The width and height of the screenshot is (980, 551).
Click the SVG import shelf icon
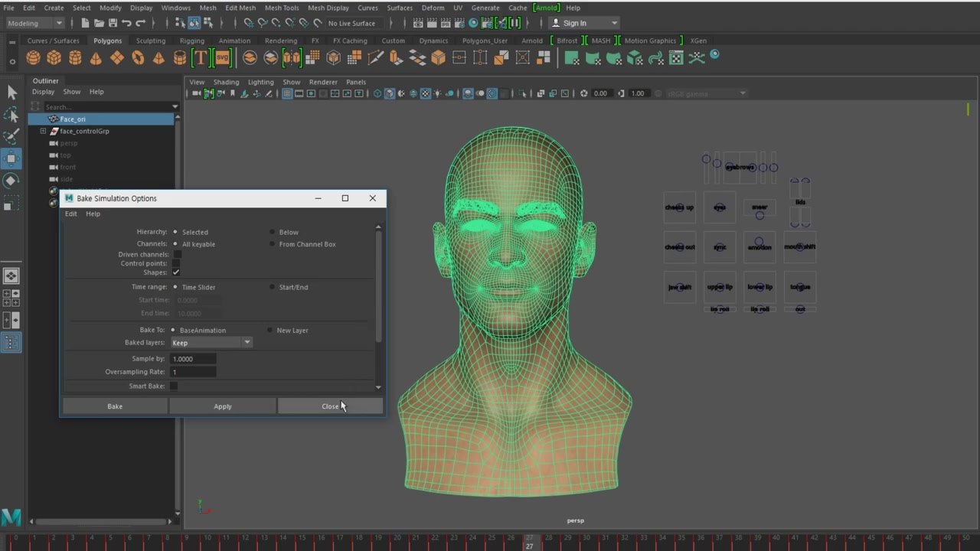coord(222,58)
